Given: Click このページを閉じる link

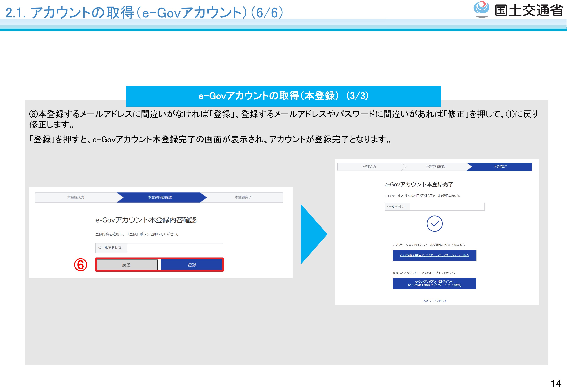Looking at the screenshot, I should [434, 301].
